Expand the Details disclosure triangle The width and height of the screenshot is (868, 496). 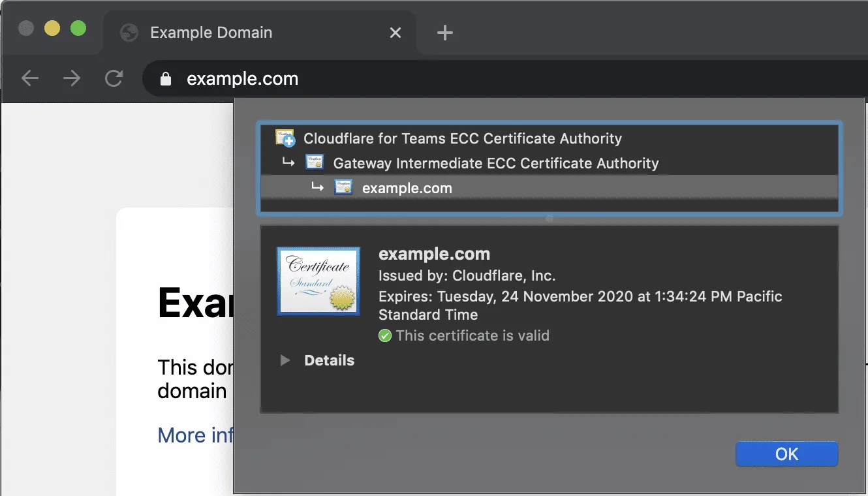tap(285, 360)
